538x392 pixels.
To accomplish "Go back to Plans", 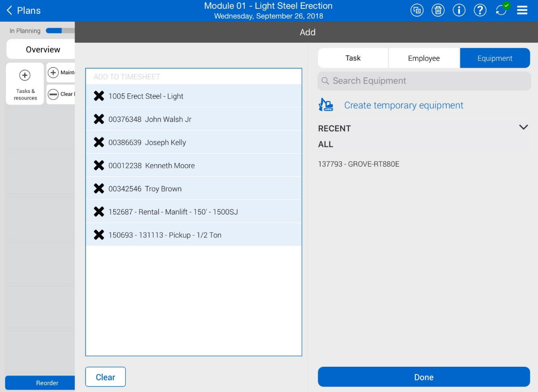I will coord(24,10).
